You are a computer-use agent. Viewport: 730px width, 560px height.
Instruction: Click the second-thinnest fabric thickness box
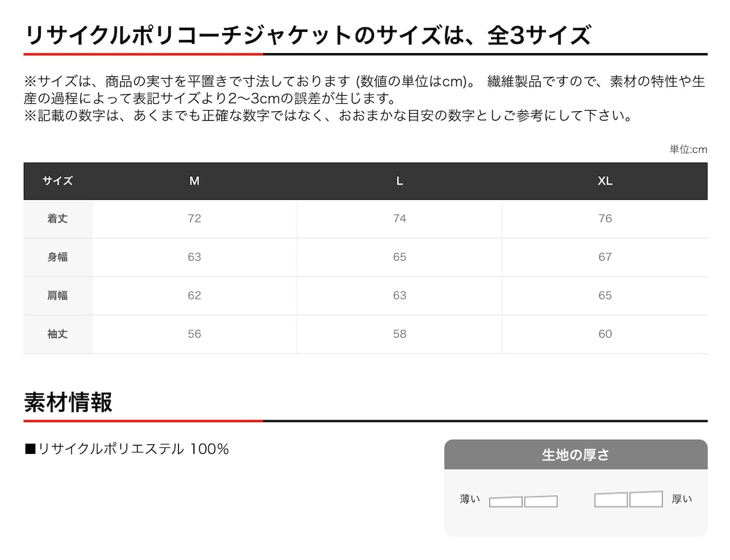click(x=541, y=501)
